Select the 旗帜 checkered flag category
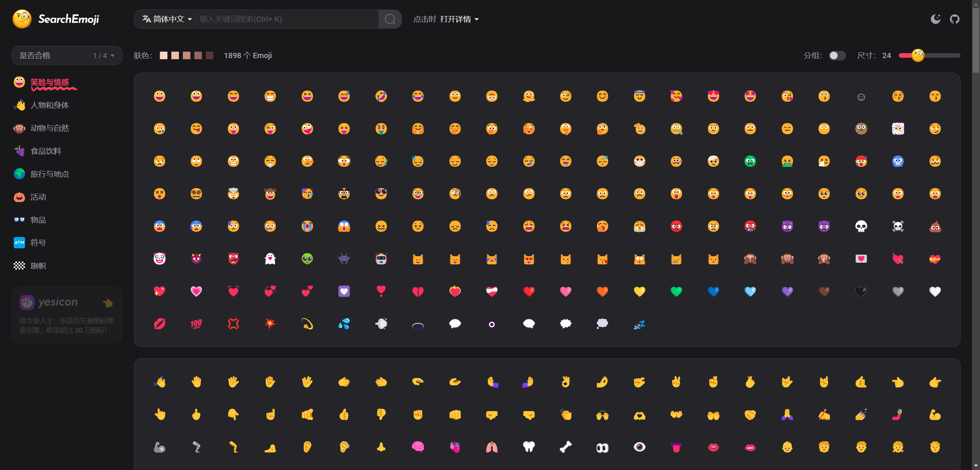 tap(19, 265)
